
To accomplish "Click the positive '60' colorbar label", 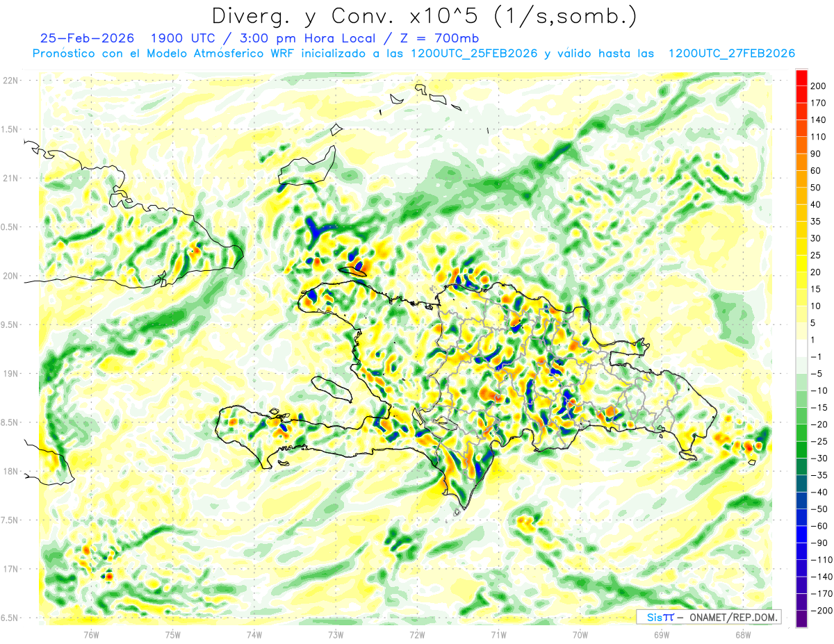I will (817, 171).
